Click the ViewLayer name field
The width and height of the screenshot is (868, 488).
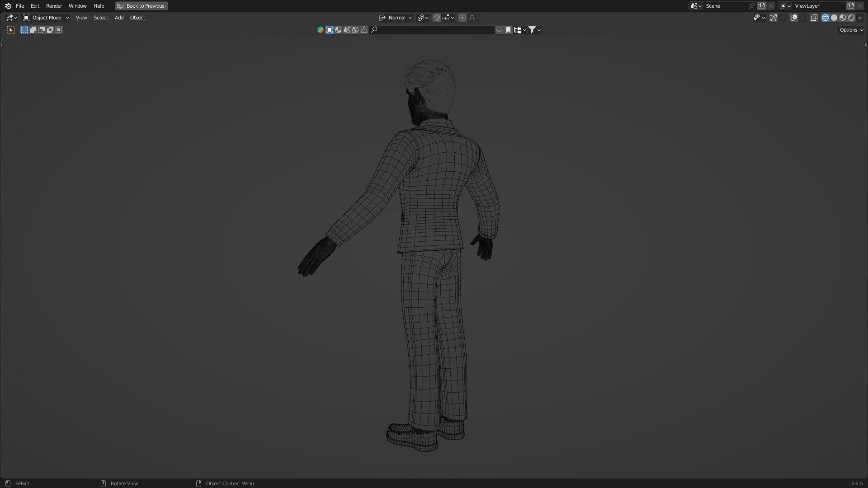coord(818,6)
